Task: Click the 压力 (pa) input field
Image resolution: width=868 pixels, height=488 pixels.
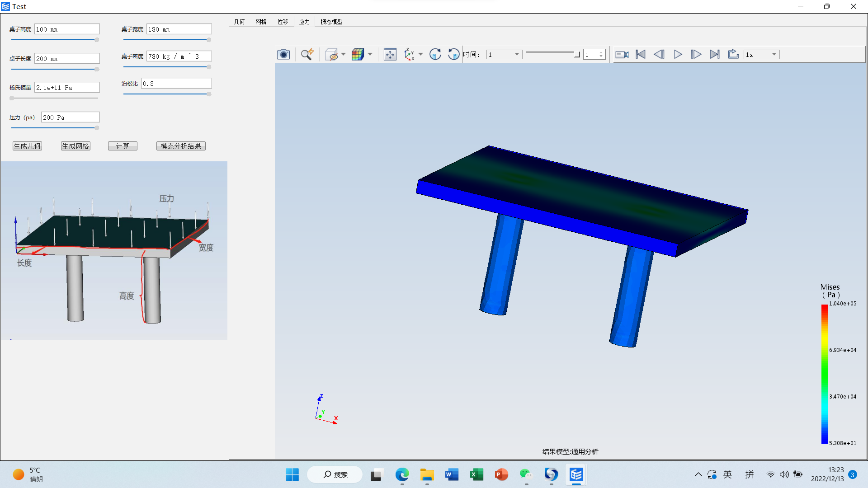Action: [x=70, y=117]
